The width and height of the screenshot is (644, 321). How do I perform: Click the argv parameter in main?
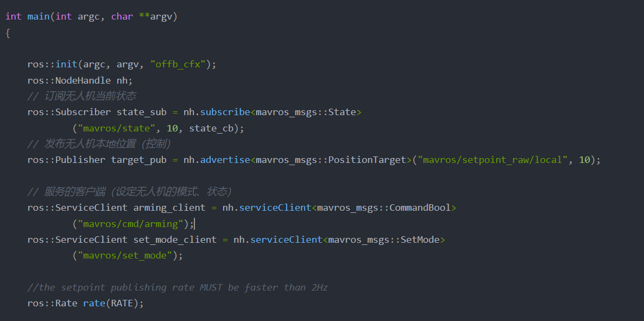[161, 16]
